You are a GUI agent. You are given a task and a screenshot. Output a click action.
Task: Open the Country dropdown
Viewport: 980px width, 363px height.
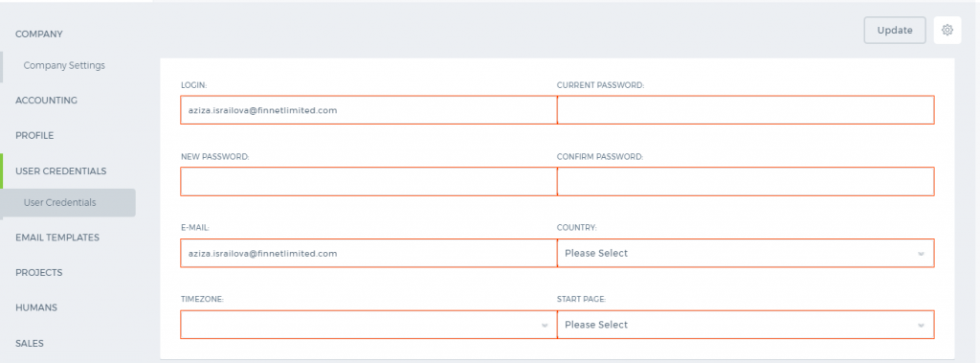tap(746, 253)
